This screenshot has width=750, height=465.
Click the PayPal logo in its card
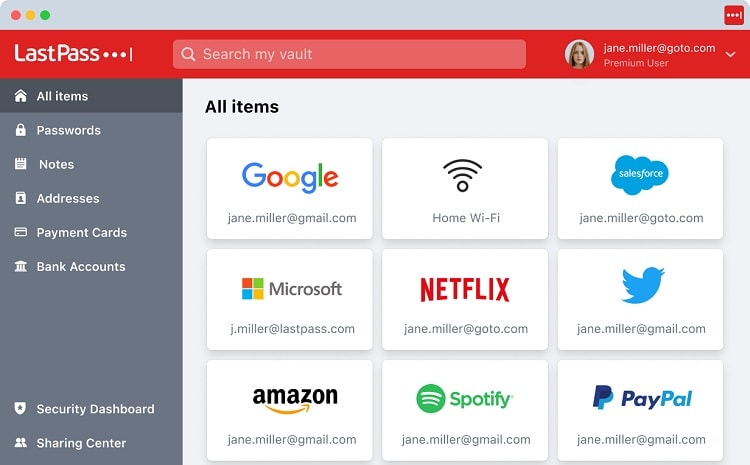coord(642,398)
